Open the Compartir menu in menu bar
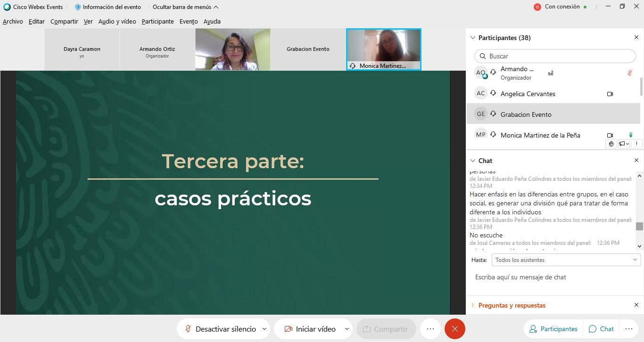The width and height of the screenshot is (644, 342). (64, 21)
